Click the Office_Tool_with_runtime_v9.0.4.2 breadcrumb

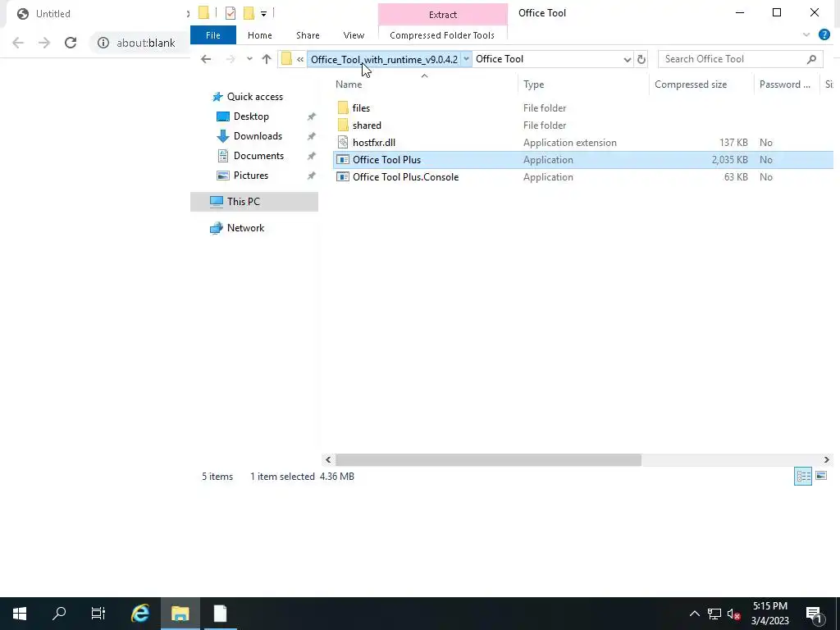coord(384,59)
